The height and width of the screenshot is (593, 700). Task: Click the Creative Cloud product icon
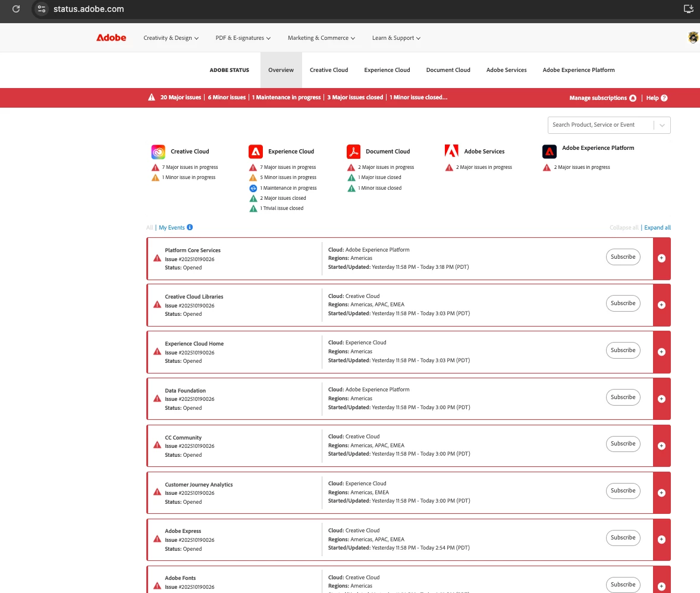click(158, 152)
